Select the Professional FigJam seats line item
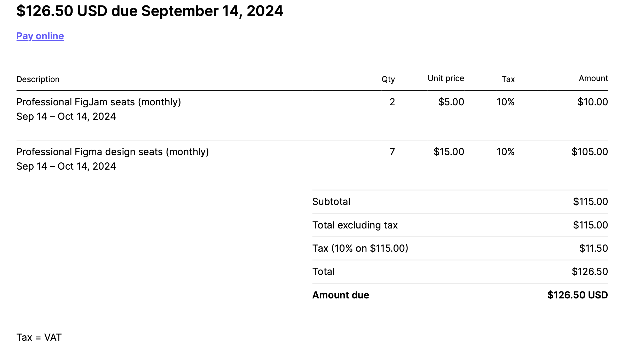Image resolution: width=628 pixels, height=364 pixels. click(99, 102)
